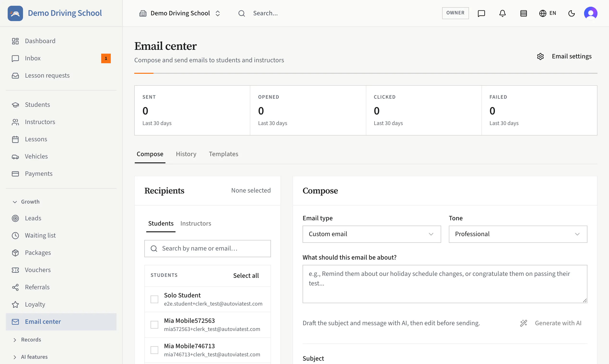Click the Lesson requests tray icon

(x=15, y=75)
